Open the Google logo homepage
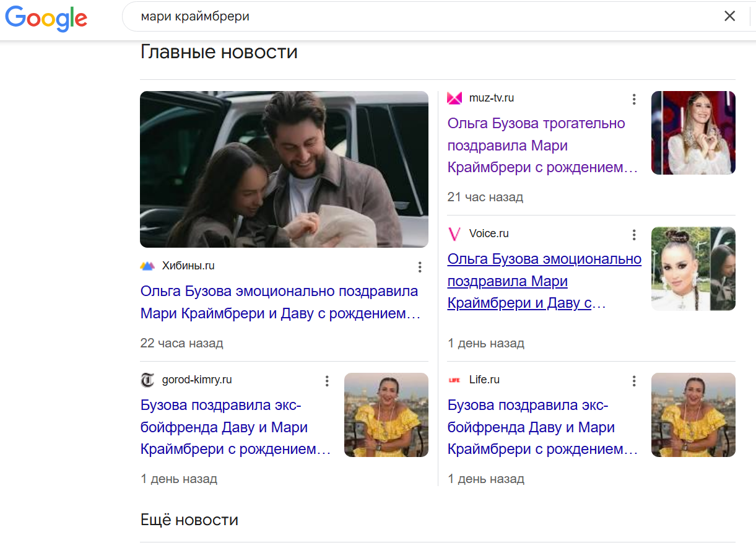 pyautogui.click(x=46, y=17)
